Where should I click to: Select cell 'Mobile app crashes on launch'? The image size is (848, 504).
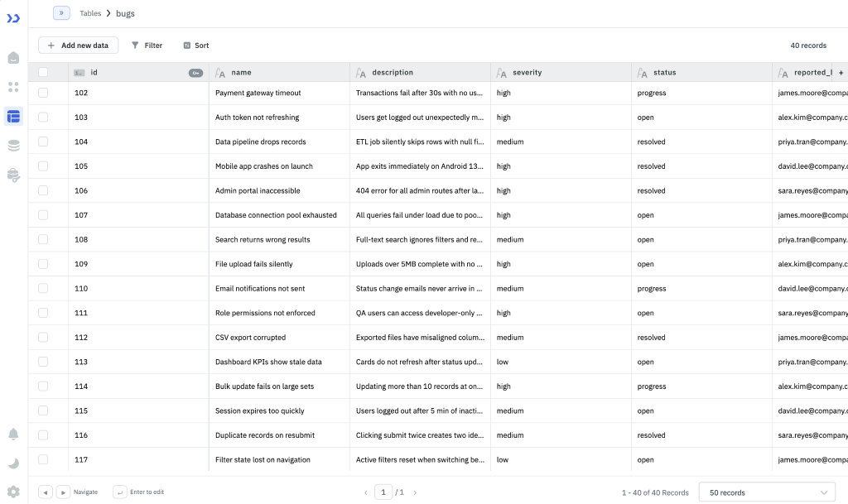tap(279, 166)
